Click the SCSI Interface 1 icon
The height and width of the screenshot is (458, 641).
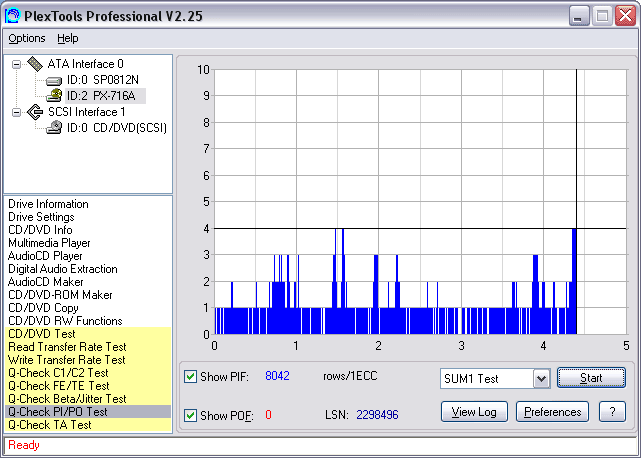[x=35, y=112]
